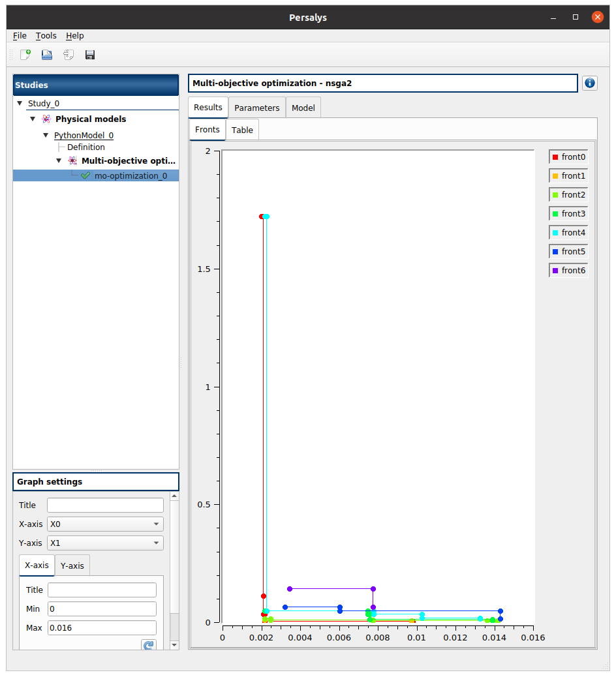
Task: Click the Open study toolbar icon
Action: [x=47, y=55]
